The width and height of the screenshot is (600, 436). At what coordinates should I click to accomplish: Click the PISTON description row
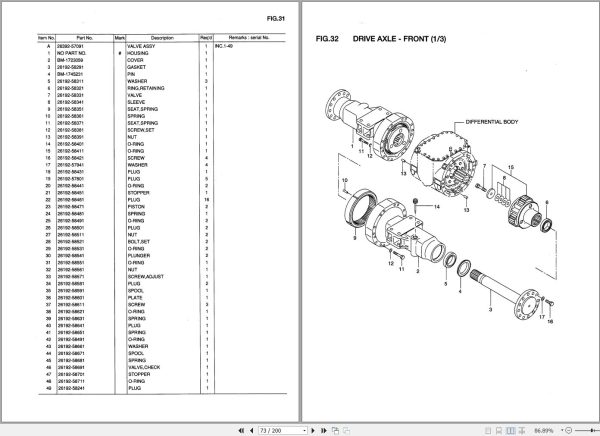tap(136, 207)
